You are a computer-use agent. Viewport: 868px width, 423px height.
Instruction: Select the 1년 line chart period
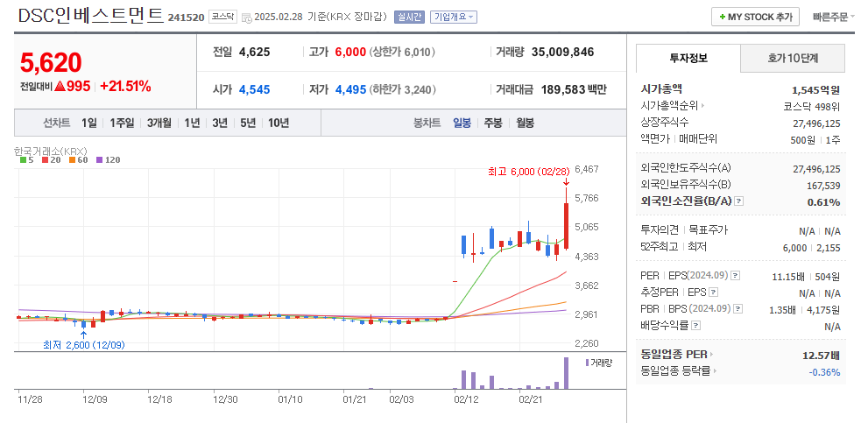click(x=192, y=123)
